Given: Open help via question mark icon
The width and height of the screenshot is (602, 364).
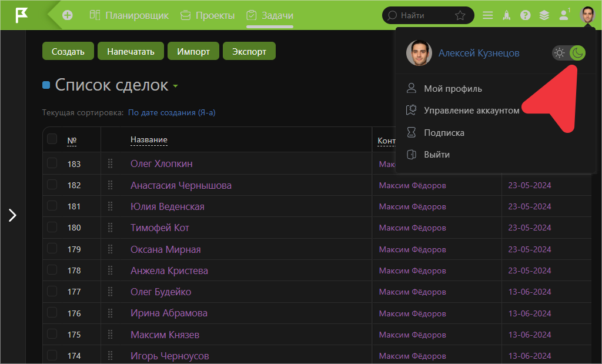Looking at the screenshot, I should click(x=526, y=15).
